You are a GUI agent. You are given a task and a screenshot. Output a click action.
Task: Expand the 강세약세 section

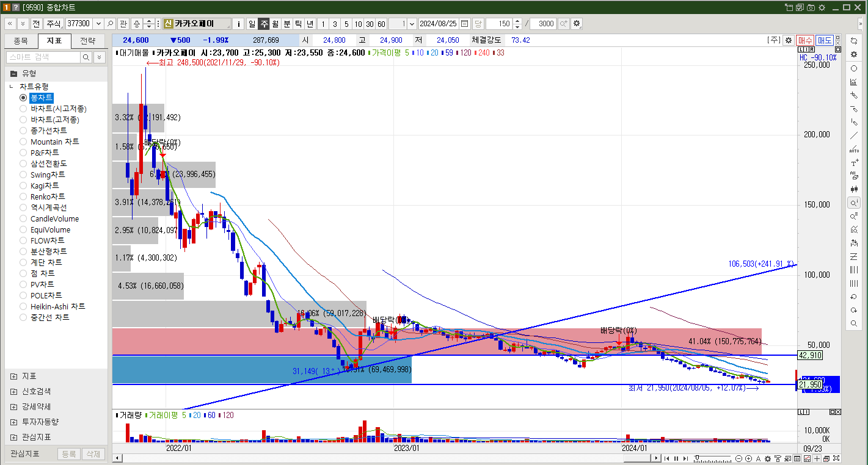pyautogui.click(x=14, y=407)
